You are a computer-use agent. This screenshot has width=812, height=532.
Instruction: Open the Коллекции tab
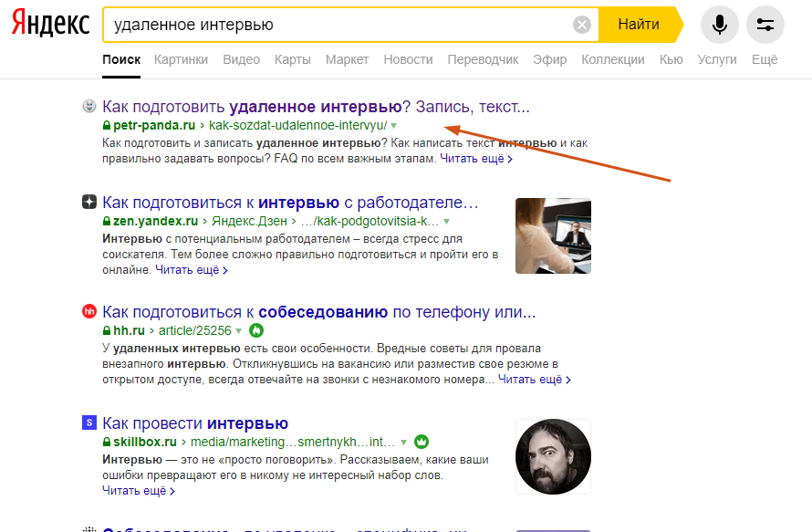pos(613,59)
